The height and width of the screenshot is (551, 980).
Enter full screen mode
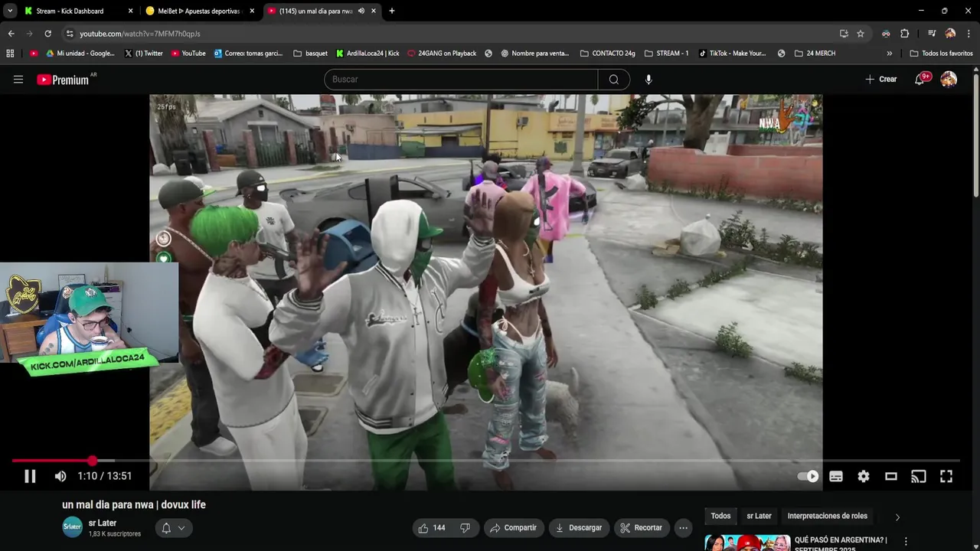coord(946,476)
